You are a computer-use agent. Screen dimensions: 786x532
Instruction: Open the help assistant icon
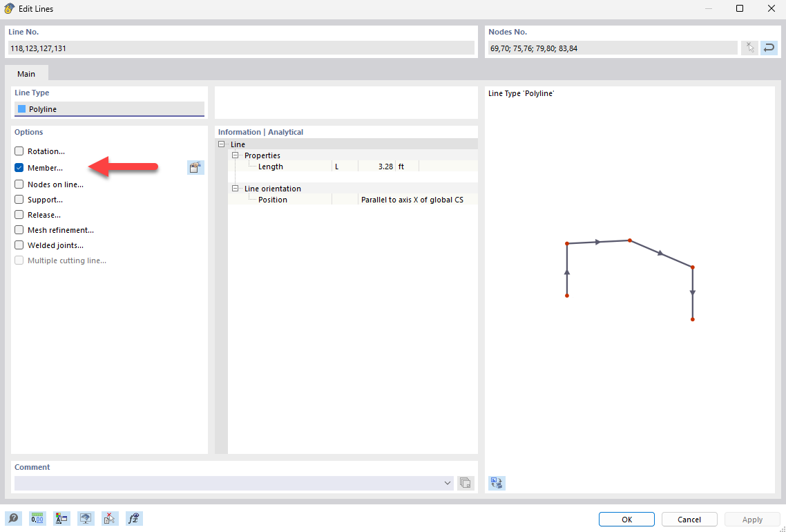click(x=13, y=518)
